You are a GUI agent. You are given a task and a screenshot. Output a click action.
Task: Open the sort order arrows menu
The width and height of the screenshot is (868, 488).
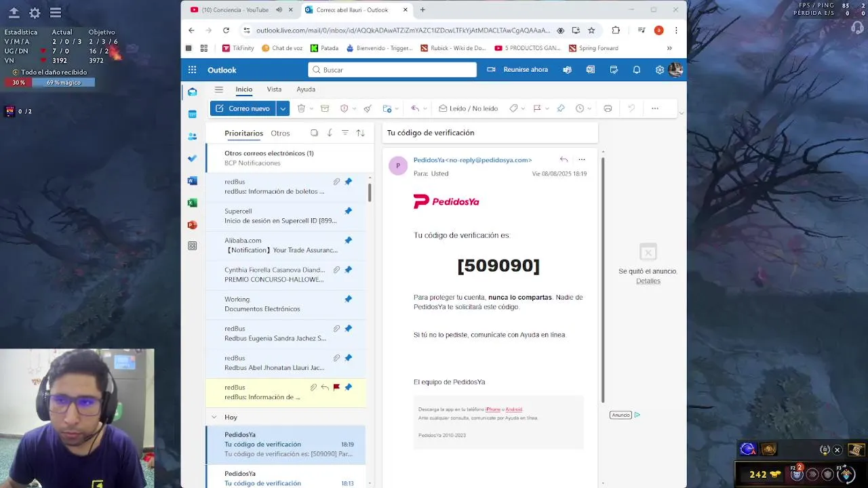click(x=360, y=133)
